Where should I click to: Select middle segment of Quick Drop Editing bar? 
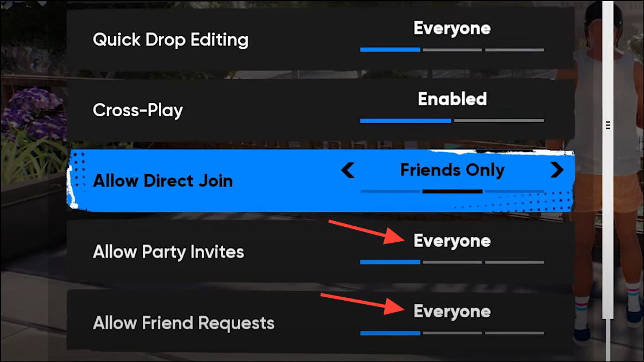(x=452, y=50)
